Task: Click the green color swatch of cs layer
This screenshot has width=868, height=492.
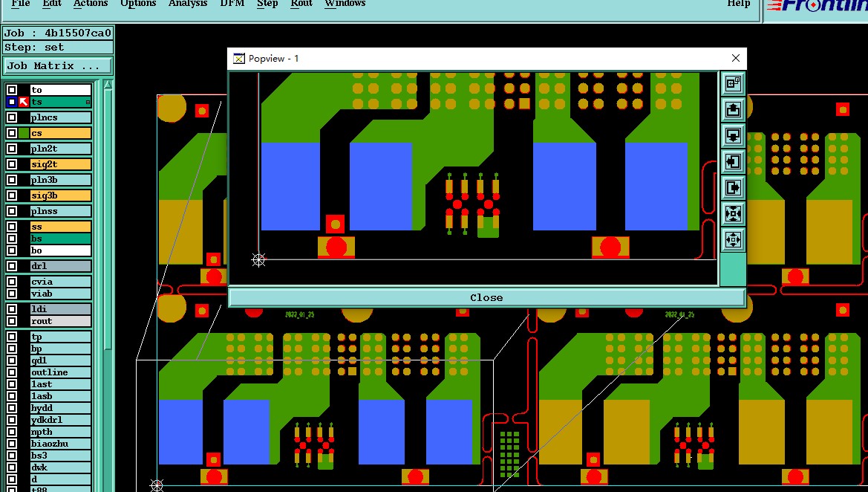Action: coord(23,133)
